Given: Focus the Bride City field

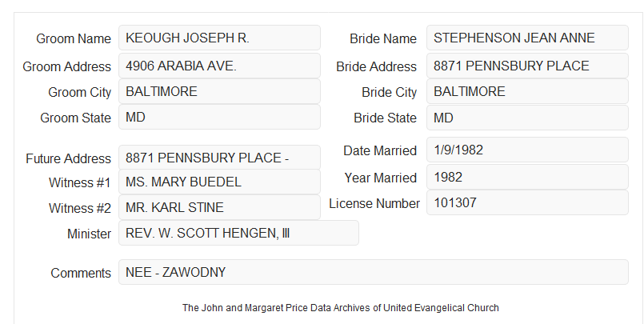Looking at the screenshot, I should click(527, 91).
